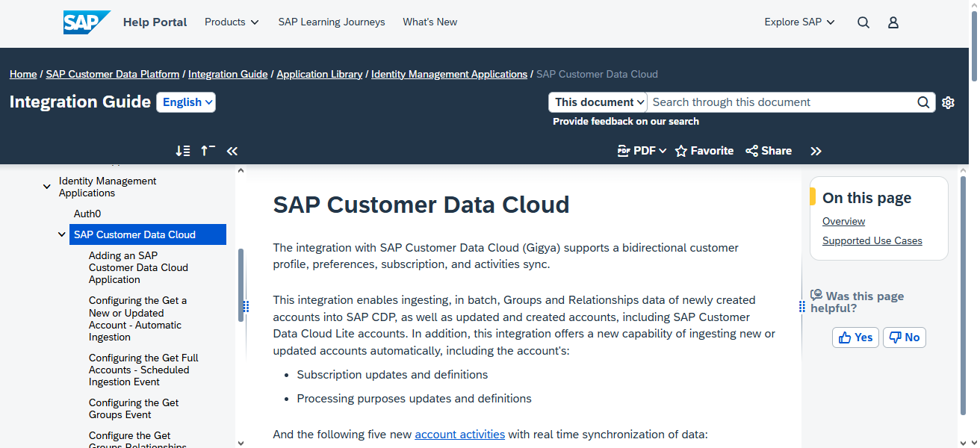Collapse all topics in the navigation tree
The height and width of the screenshot is (448, 980).
click(x=208, y=150)
